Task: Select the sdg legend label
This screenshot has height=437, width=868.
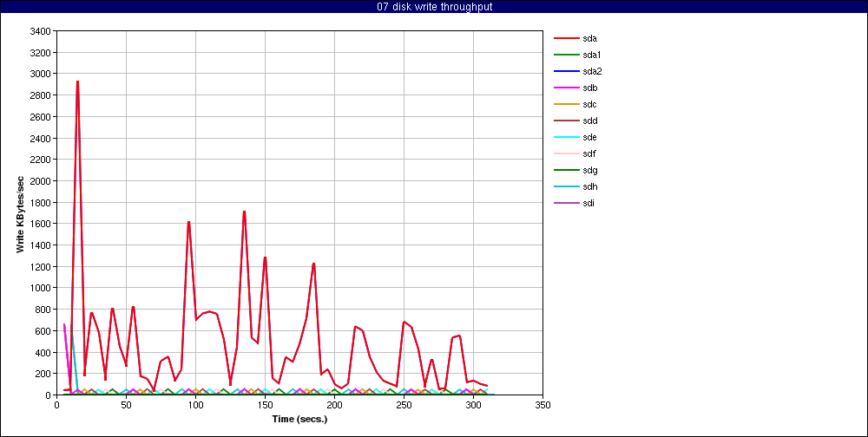Action: coord(589,170)
